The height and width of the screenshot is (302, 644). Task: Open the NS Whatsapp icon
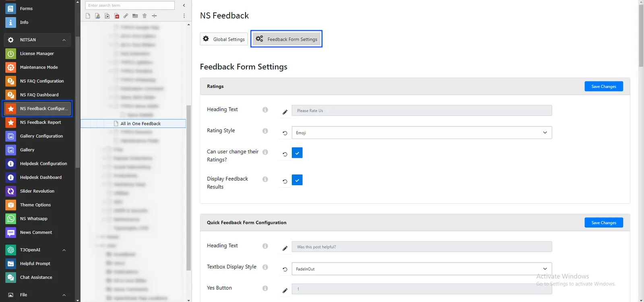pyautogui.click(x=11, y=219)
